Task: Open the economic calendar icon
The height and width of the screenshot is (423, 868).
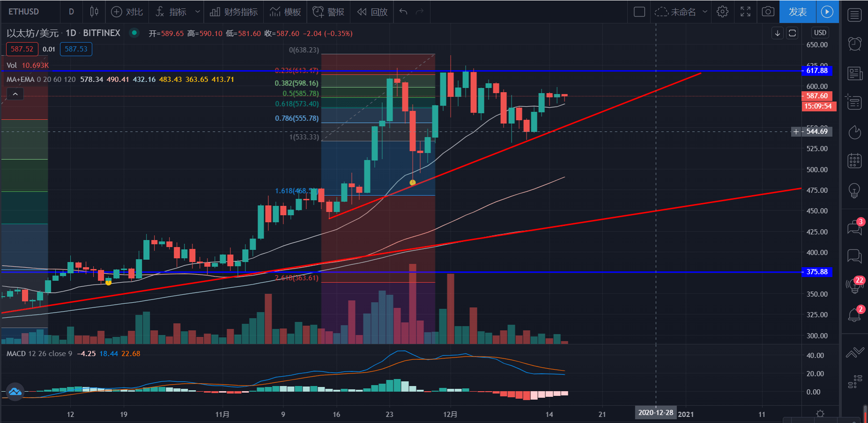Action: [855, 161]
